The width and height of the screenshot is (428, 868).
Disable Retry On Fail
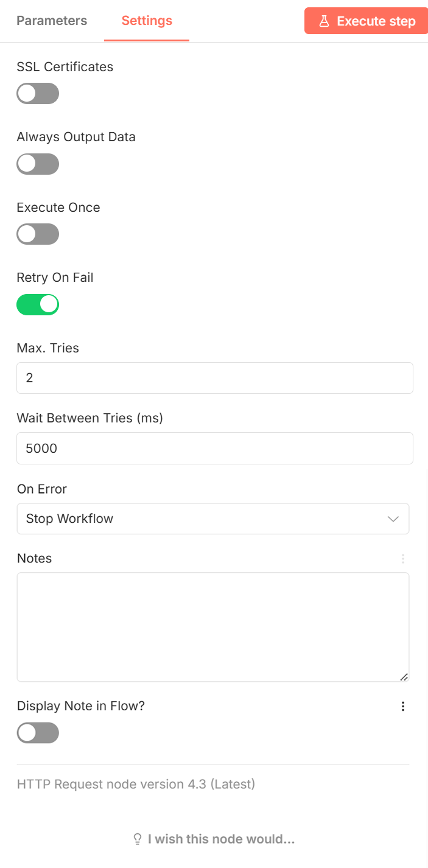point(38,304)
